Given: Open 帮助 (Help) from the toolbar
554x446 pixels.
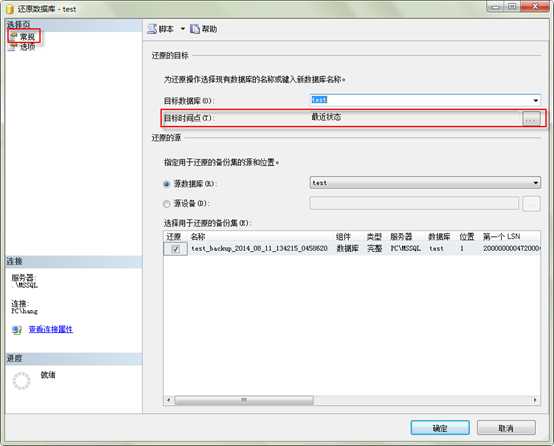Looking at the screenshot, I should [x=204, y=29].
